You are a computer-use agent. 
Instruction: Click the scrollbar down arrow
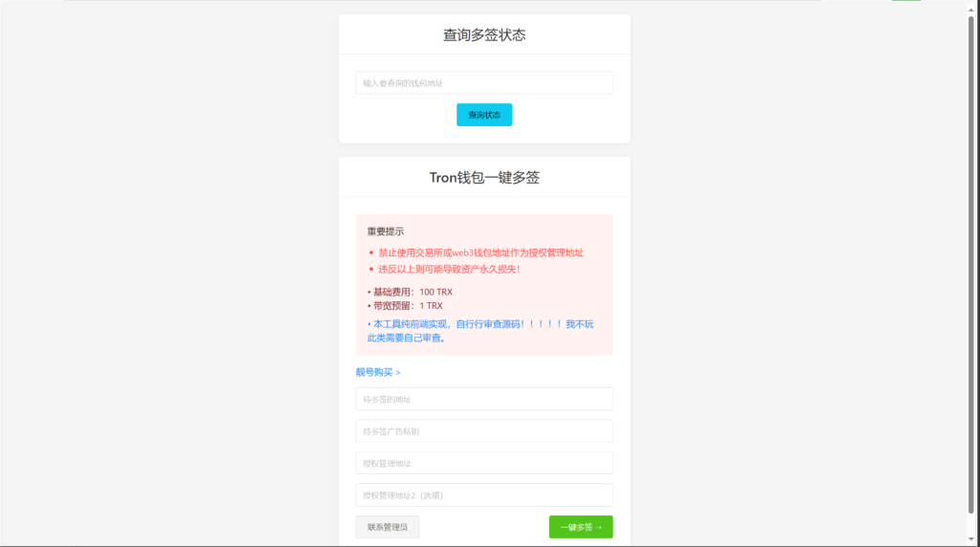click(x=970, y=539)
